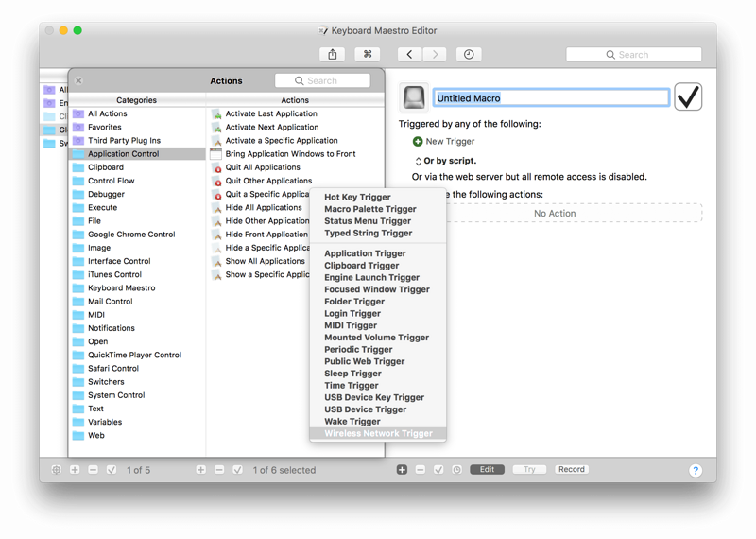Click the main toolbar Search field
This screenshot has width=756, height=539.
point(633,55)
